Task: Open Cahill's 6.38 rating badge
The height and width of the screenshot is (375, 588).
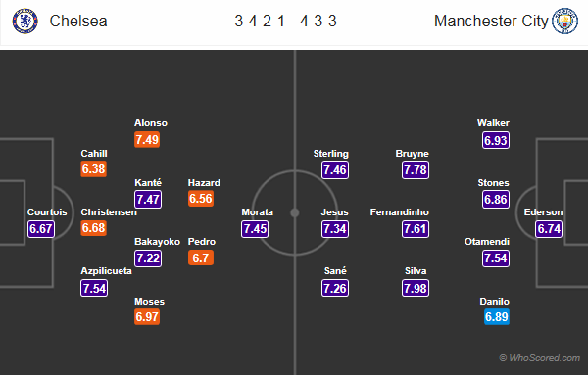Action: click(94, 169)
